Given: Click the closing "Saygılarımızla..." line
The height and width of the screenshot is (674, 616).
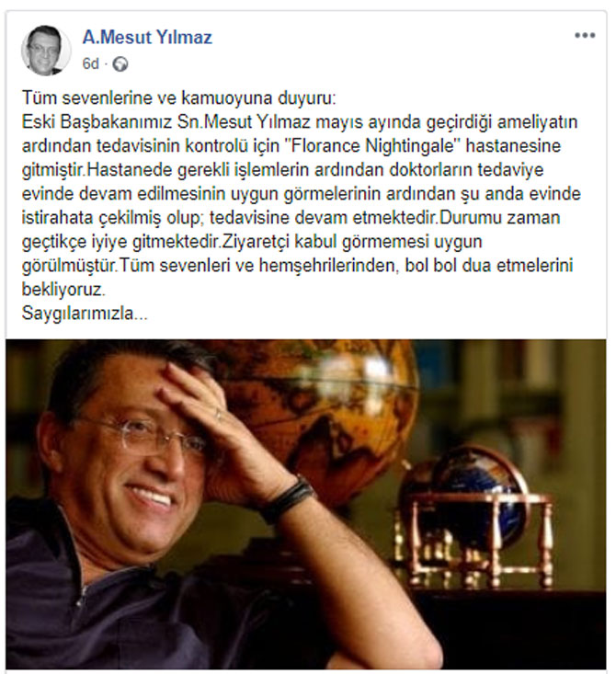Looking at the screenshot, I should click(85, 314).
